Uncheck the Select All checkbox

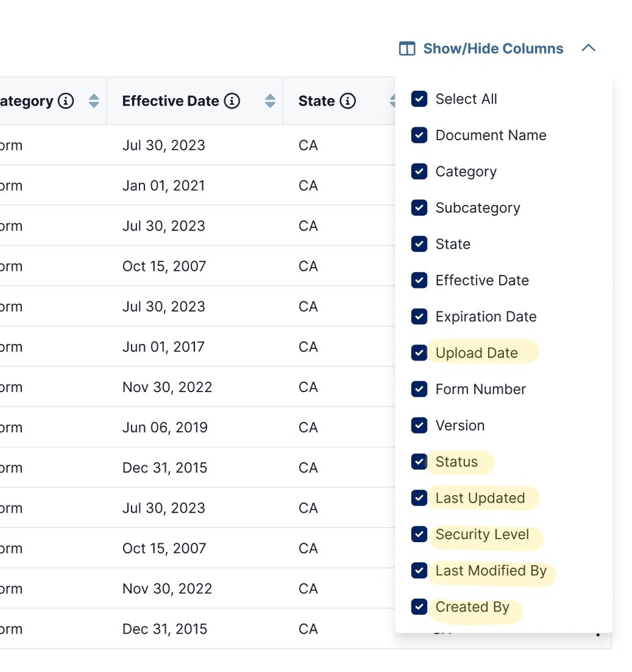(419, 99)
